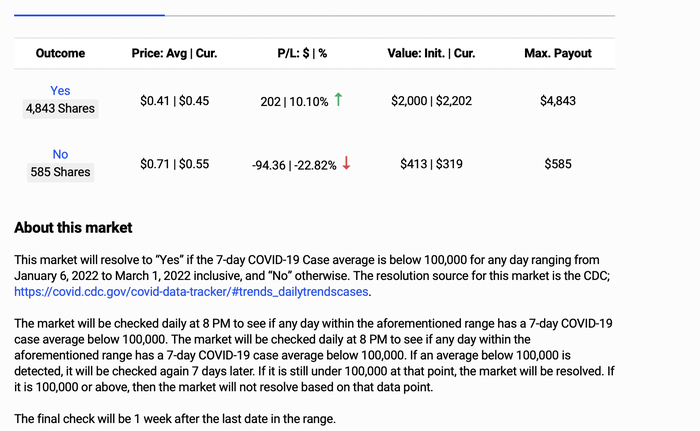Screen dimensions: 700x431
Task: Click the Outcome column header
Action: pyautogui.click(x=60, y=53)
